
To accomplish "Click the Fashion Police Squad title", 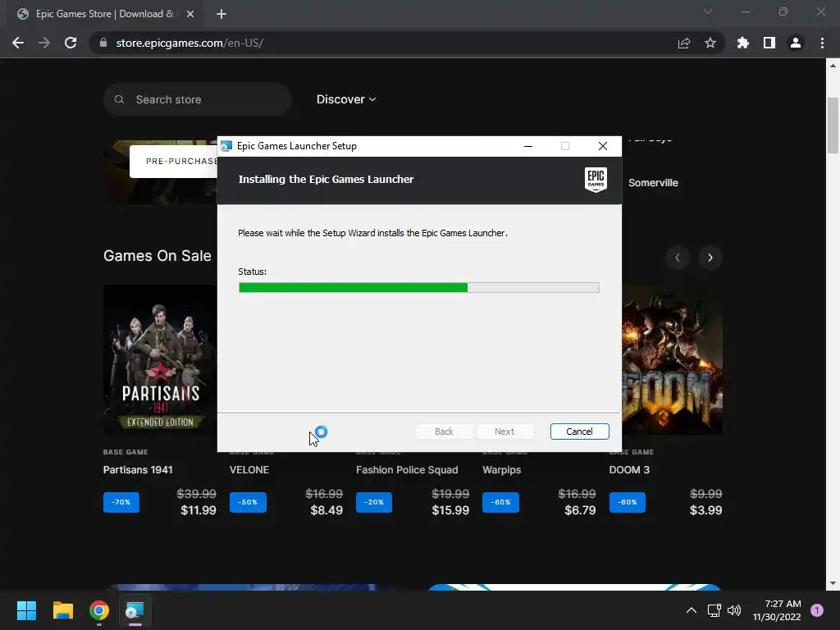I will point(407,470).
